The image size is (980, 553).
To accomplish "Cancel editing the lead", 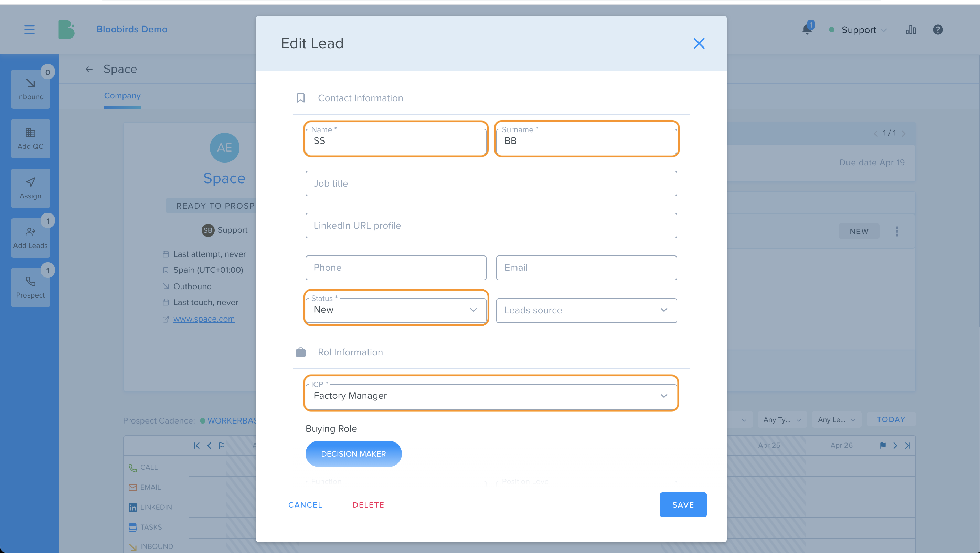I will [x=305, y=505].
